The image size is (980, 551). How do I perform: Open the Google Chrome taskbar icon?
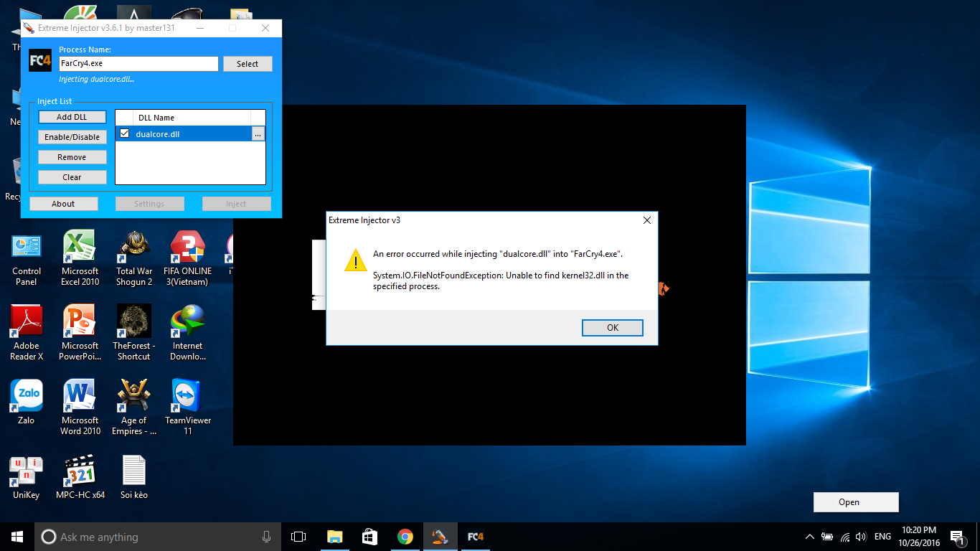pos(405,537)
